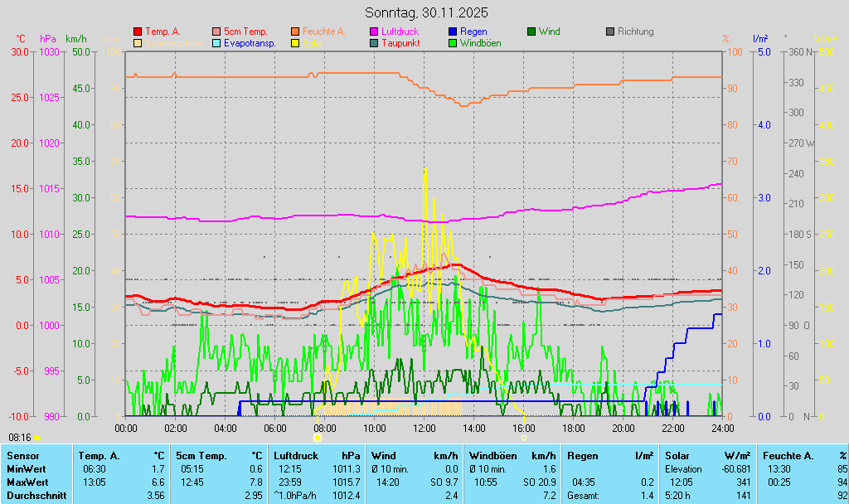Click the light green Windböen legend square
Viewport: 849px width, 504px height.
click(x=453, y=42)
